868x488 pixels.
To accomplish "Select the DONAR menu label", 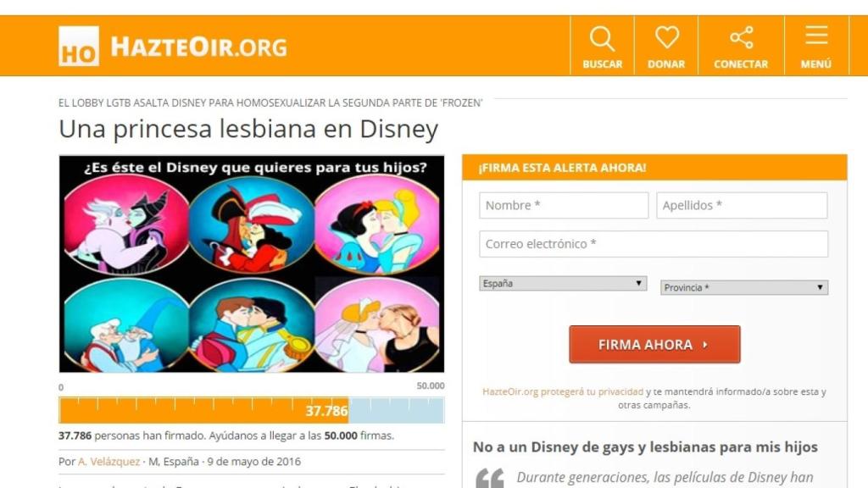I will [x=666, y=64].
